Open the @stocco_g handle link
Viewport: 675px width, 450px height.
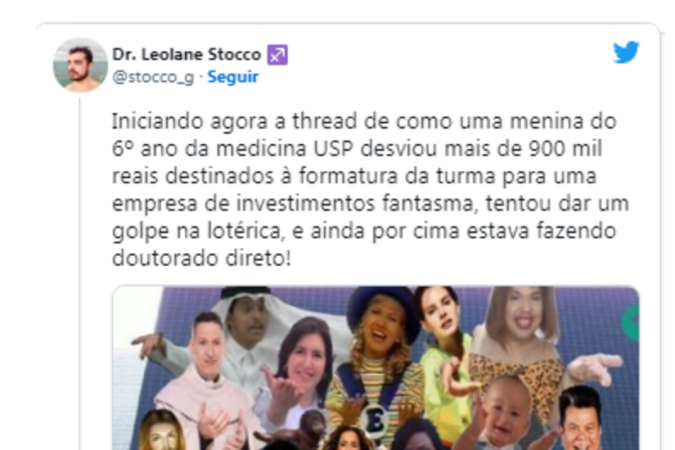tap(153, 77)
